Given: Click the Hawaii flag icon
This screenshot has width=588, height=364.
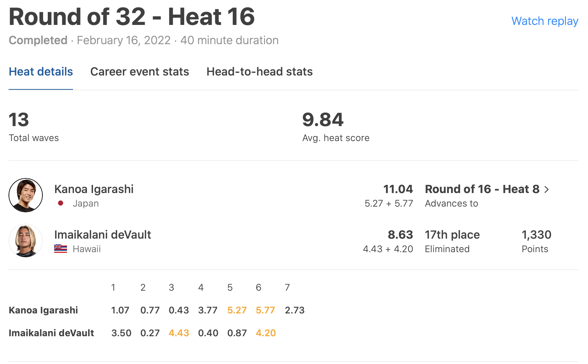Looking at the screenshot, I should [61, 249].
